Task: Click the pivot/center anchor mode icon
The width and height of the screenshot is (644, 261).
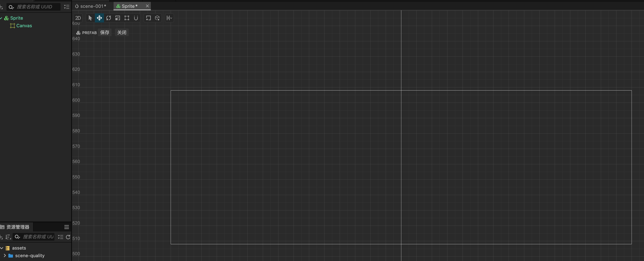Action: tap(148, 18)
